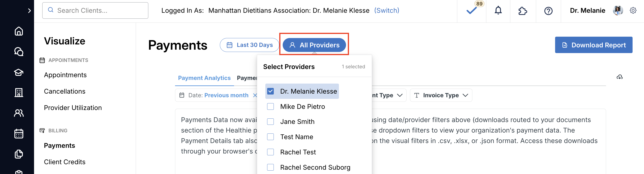The height and width of the screenshot is (174, 644).
Task: Focus the Search Clients input field
Action: click(100, 10)
